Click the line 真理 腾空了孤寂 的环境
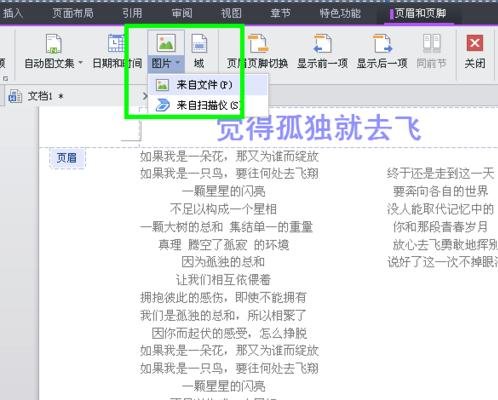This screenshot has width=498, height=400. tap(223, 245)
